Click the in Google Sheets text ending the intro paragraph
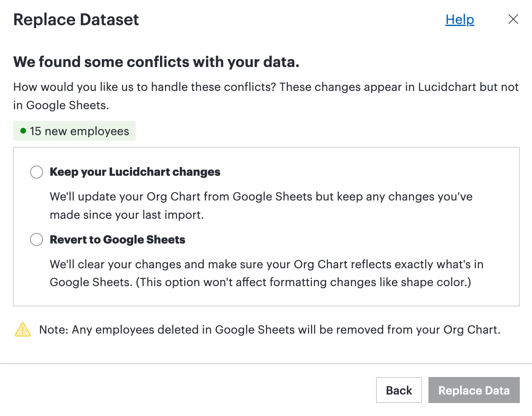532x416 pixels. click(x=61, y=105)
